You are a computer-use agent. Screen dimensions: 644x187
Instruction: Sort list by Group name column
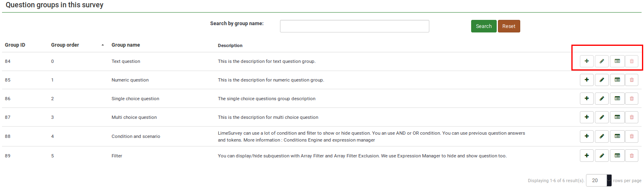126,45
